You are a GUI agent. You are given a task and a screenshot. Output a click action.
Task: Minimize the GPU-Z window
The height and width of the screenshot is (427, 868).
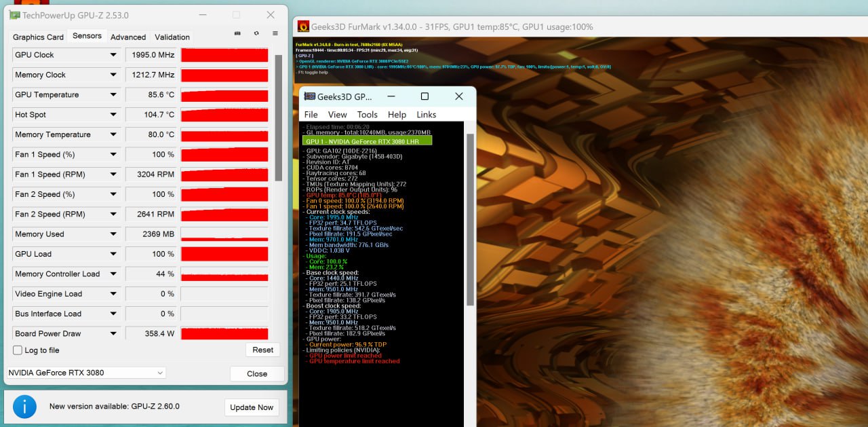click(x=202, y=15)
